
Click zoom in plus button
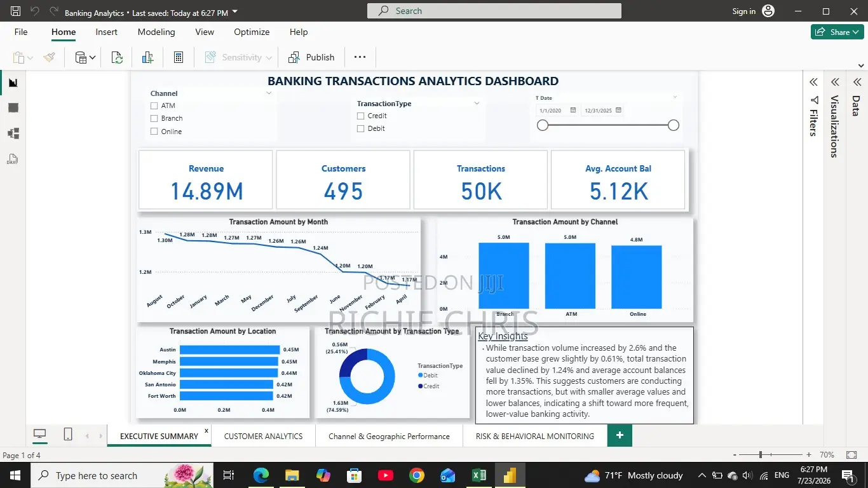808,455
